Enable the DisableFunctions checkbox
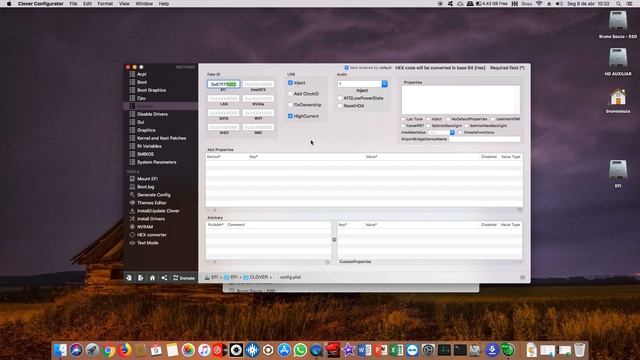The height and width of the screenshot is (360, 640). coord(460,132)
